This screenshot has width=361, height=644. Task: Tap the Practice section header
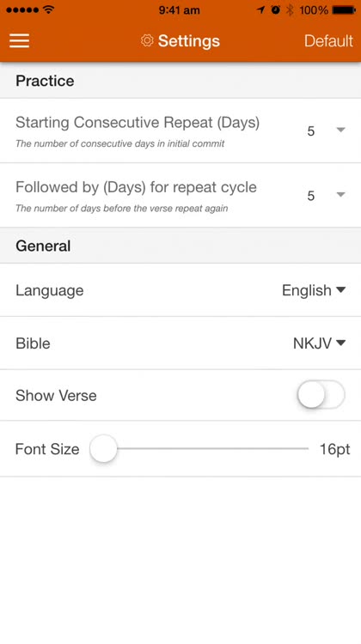point(180,81)
